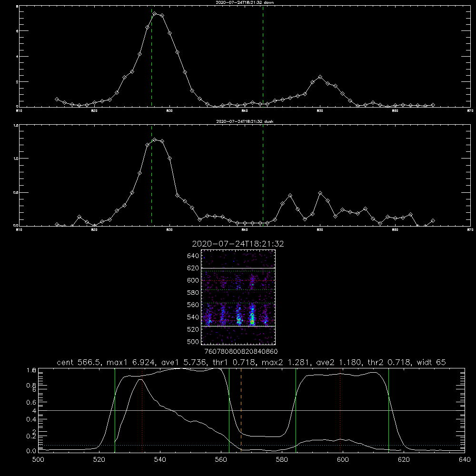Image resolution: width=476 pixels, height=476 pixels.
Task: Click the orange dashed center line at 566.5
Action: [x=241, y=410]
